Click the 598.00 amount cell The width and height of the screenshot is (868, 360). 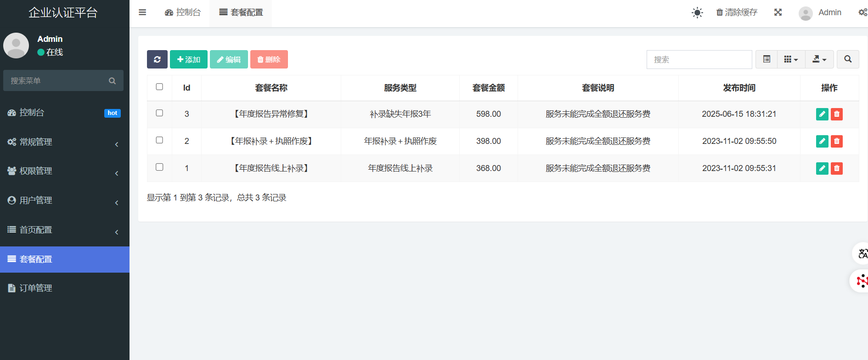click(489, 114)
